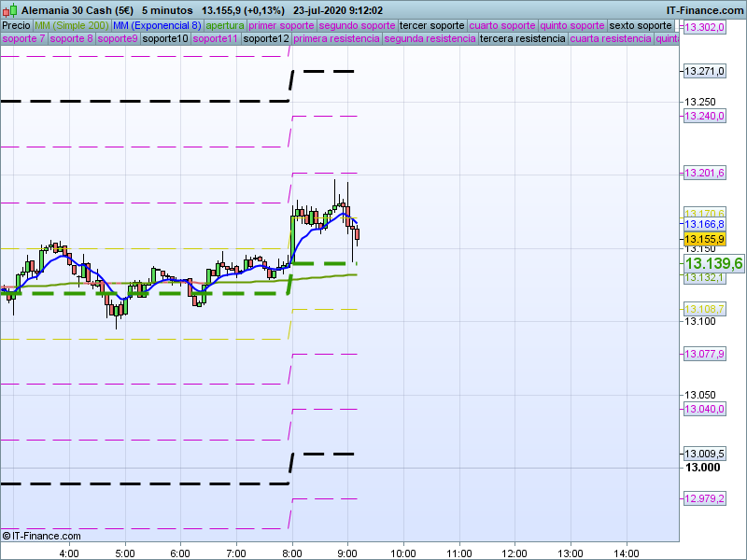The width and height of the screenshot is (747, 560).
Task: Select cuarta resistencia indicator label
Action: (611, 38)
